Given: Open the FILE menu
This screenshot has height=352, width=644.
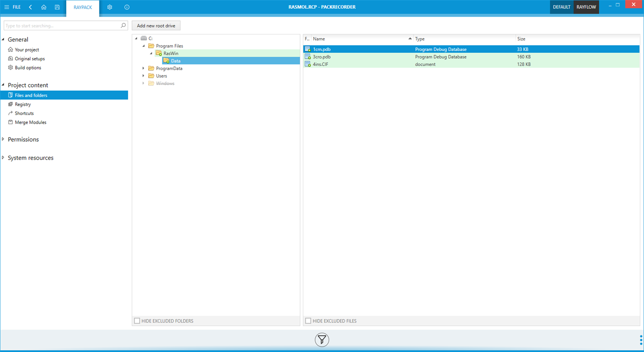Looking at the screenshot, I should [x=16, y=7].
